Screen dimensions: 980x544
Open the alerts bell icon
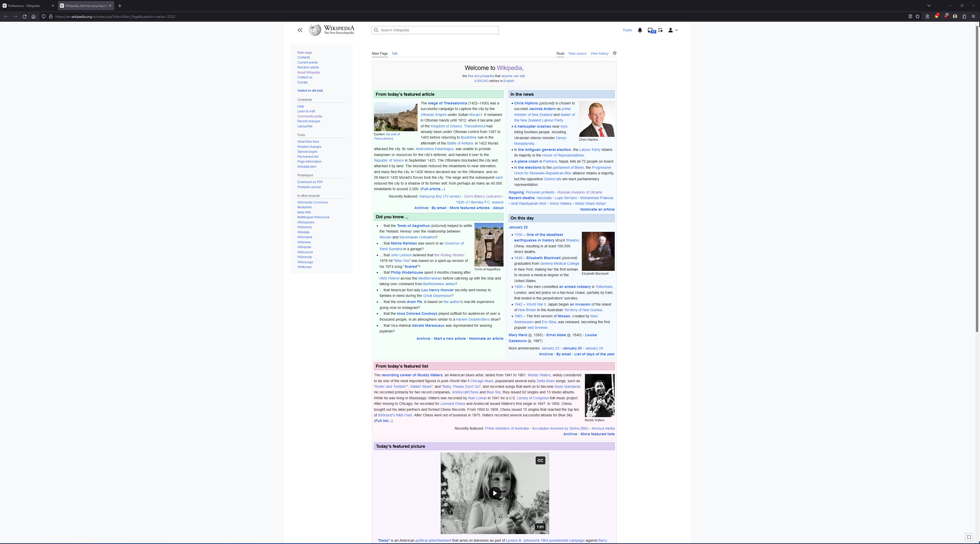point(640,30)
